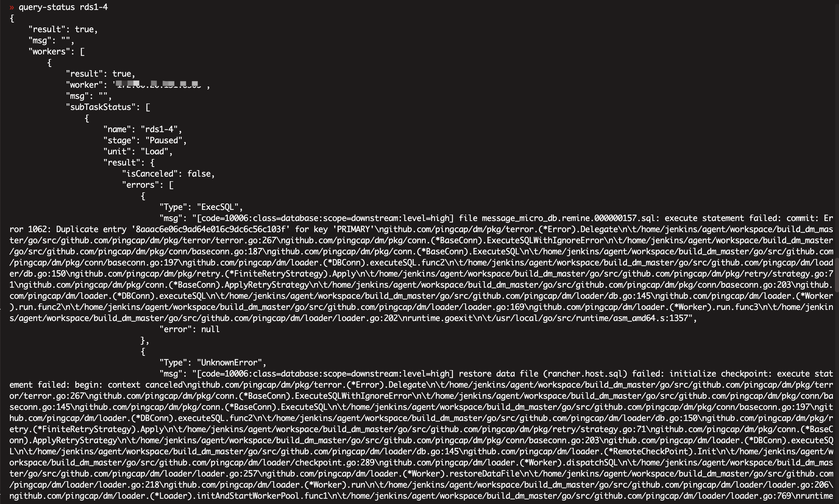Click the "errors" array opening bracket line

(148, 185)
